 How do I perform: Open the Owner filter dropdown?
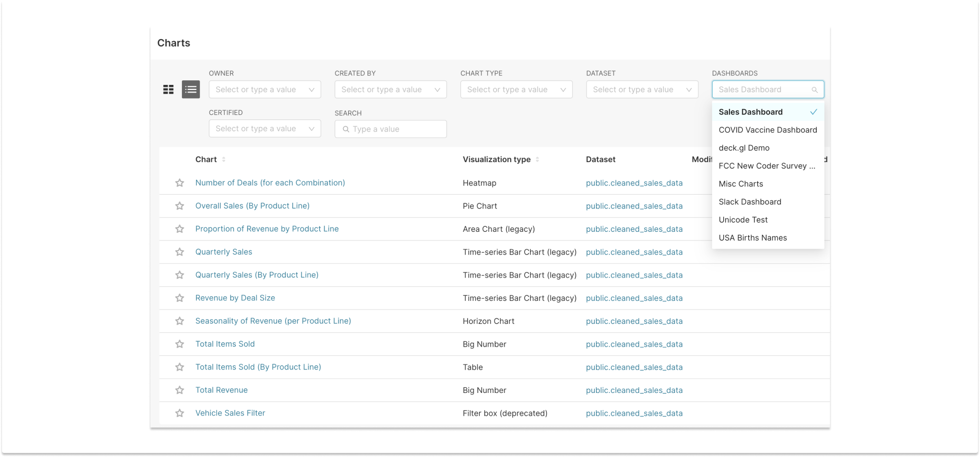coord(264,89)
